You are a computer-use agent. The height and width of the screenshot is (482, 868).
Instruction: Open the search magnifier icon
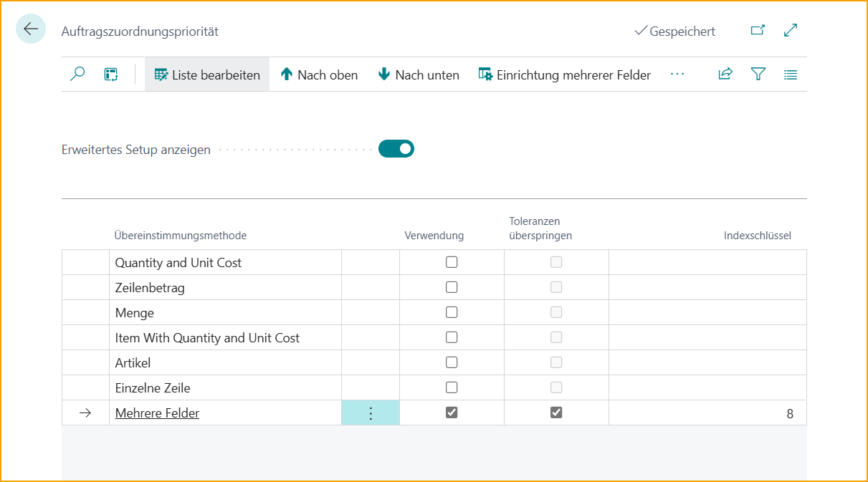77,74
